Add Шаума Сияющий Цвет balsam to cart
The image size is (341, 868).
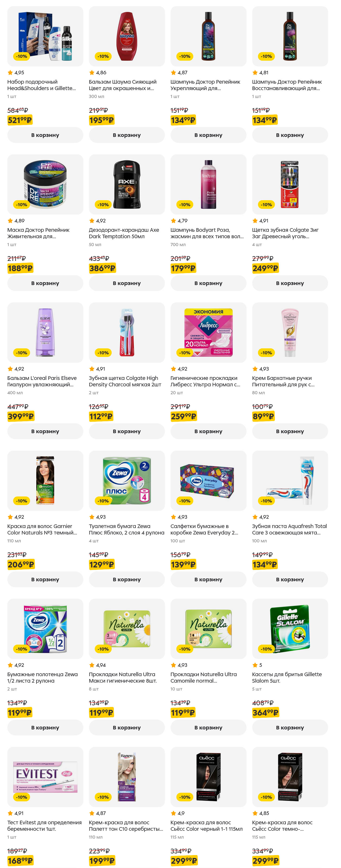[x=126, y=135]
